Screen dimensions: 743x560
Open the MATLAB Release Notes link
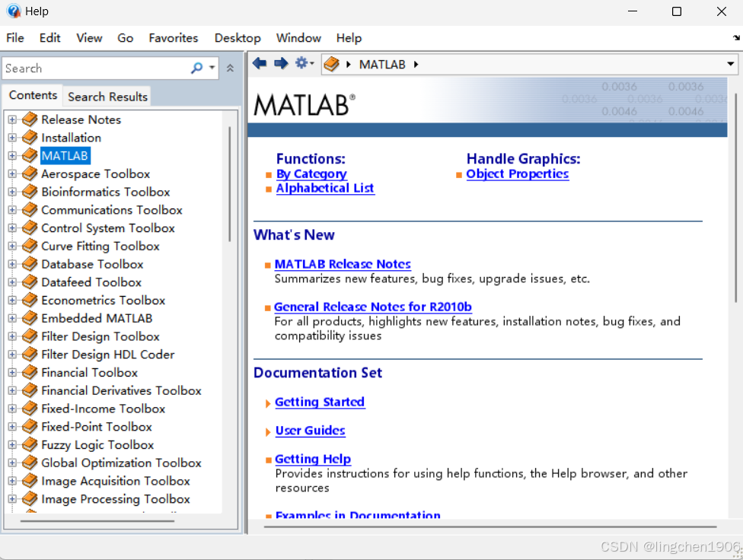pyautogui.click(x=343, y=264)
